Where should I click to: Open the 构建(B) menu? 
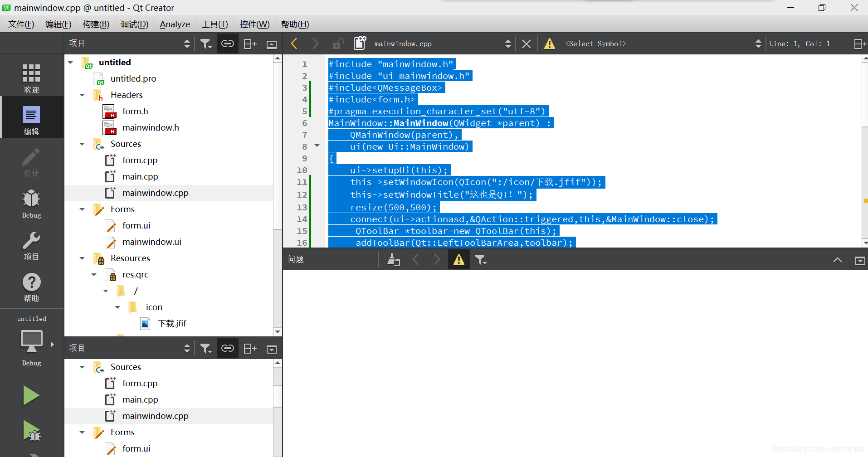click(x=96, y=24)
